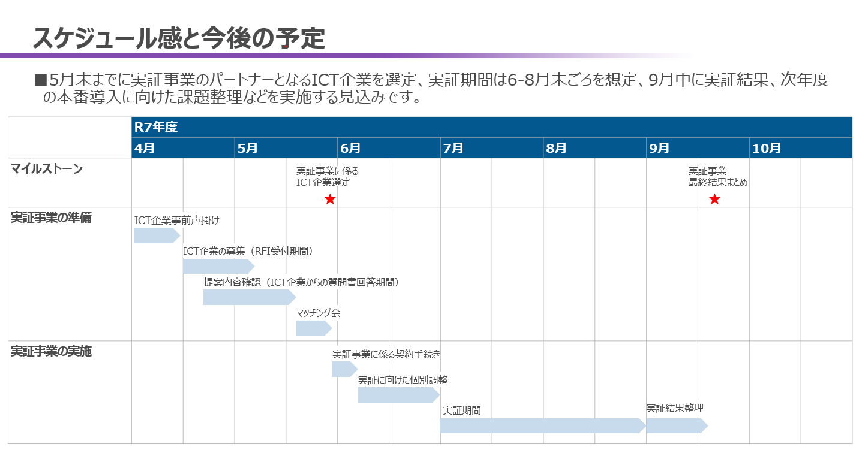Select the ICT企業事前声掛け arrow bar
This screenshot has width=868, height=471.
click(156, 236)
